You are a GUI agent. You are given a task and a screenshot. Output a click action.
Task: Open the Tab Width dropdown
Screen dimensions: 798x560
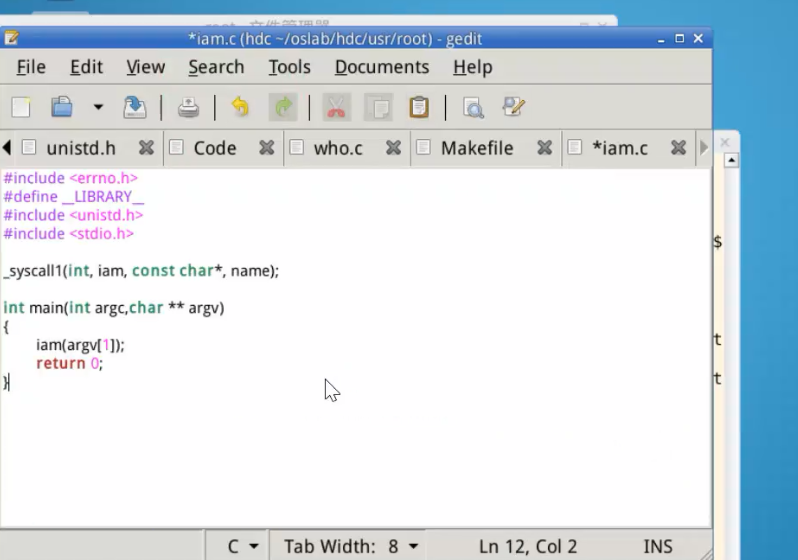[351, 546]
